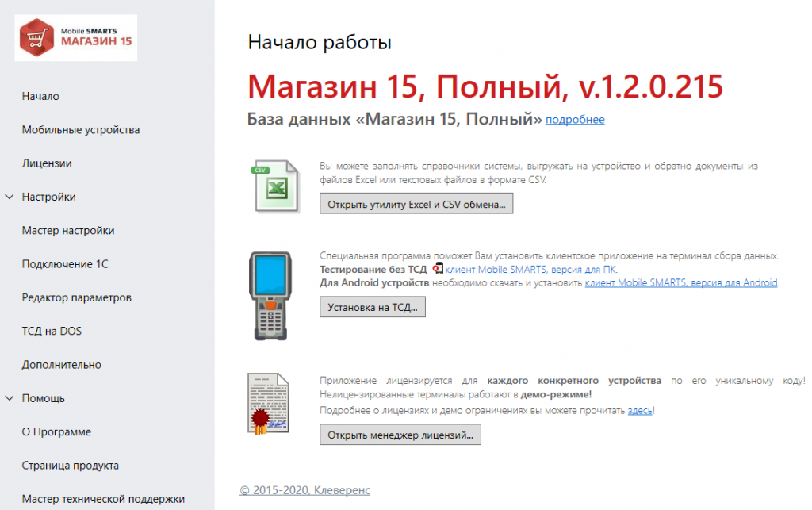Click the Открыть утилиту Excel и CSV обмена button
The height and width of the screenshot is (510, 812).
pyautogui.click(x=416, y=204)
